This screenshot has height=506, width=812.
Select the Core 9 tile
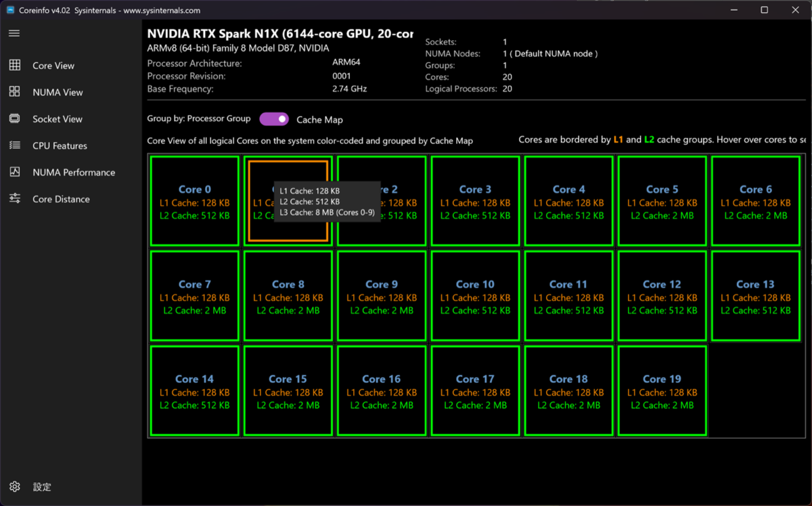coord(382,296)
